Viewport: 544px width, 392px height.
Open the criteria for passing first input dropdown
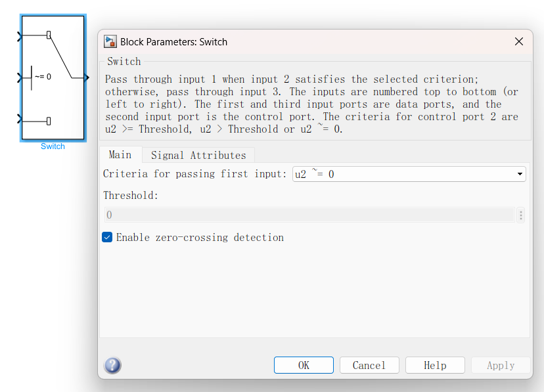409,174
